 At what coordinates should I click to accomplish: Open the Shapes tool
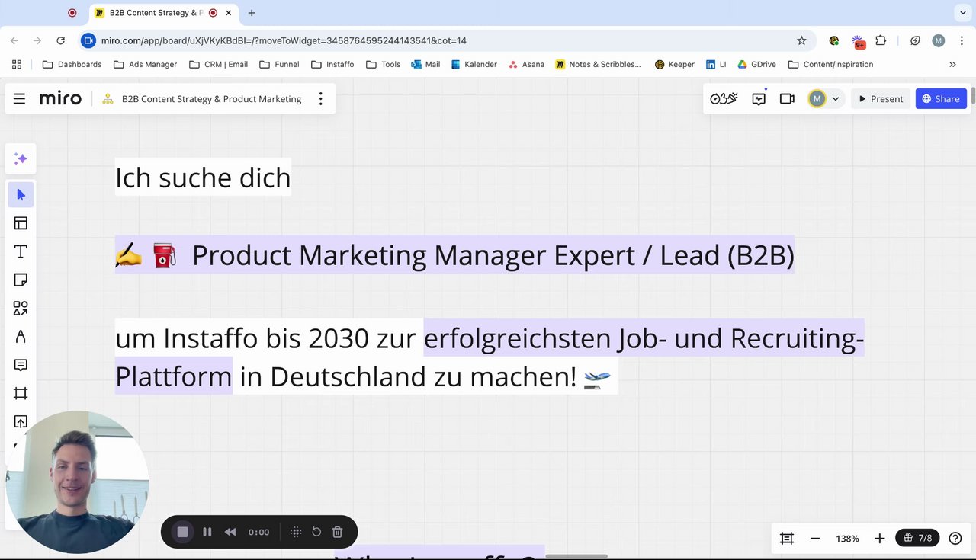tap(21, 308)
